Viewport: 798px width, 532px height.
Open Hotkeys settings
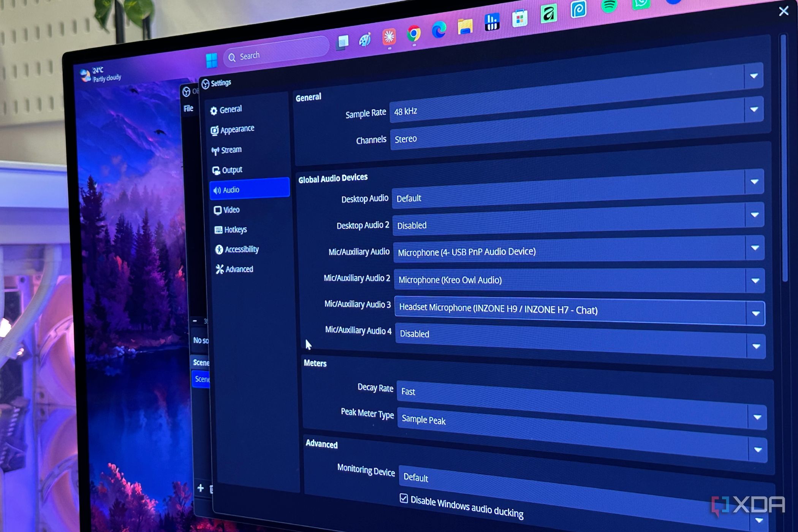(231, 230)
